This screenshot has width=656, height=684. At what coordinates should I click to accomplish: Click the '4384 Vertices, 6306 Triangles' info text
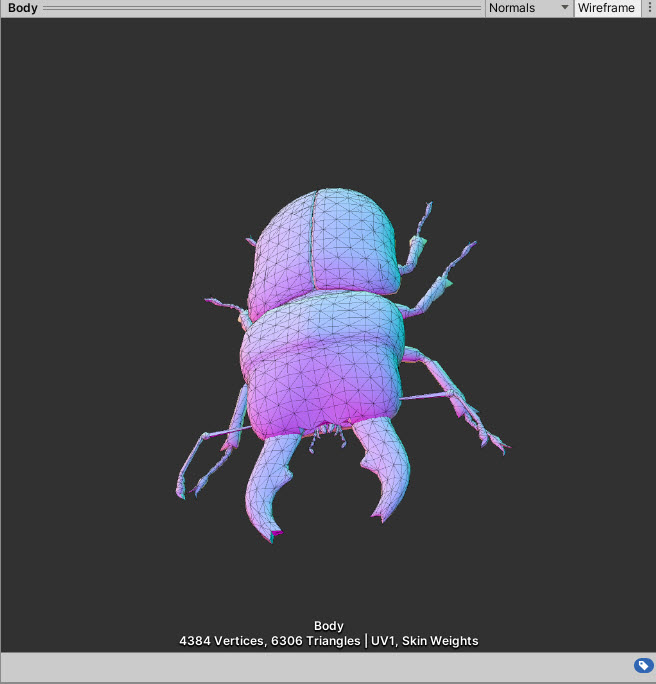(270, 641)
